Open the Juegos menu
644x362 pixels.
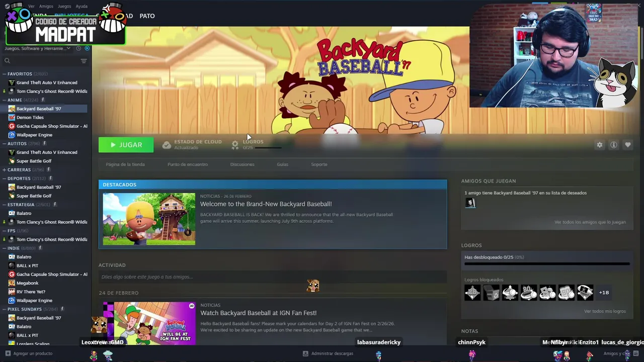64,6
